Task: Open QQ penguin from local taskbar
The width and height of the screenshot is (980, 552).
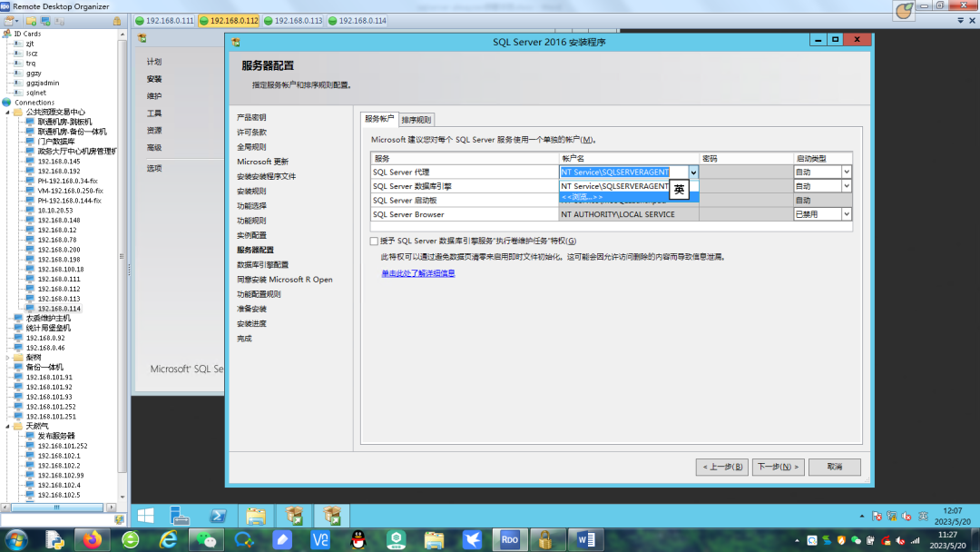Action: [x=358, y=539]
